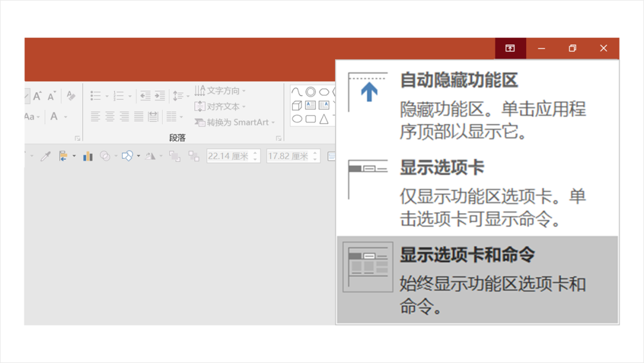644x363 pixels.
Task: Open columns layout dropdown
Action: point(175,117)
